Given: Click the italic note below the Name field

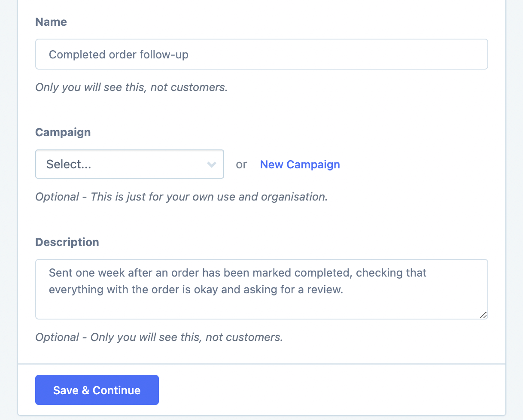Looking at the screenshot, I should (131, 87).
